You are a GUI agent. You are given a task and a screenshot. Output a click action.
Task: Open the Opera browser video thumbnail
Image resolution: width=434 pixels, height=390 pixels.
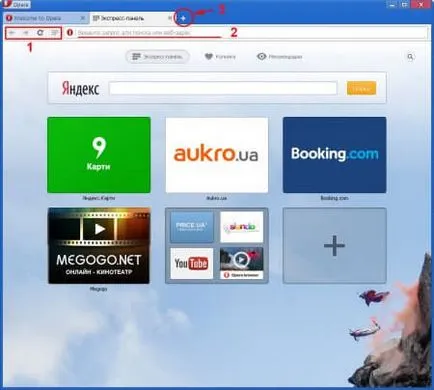tap(241, 263)
